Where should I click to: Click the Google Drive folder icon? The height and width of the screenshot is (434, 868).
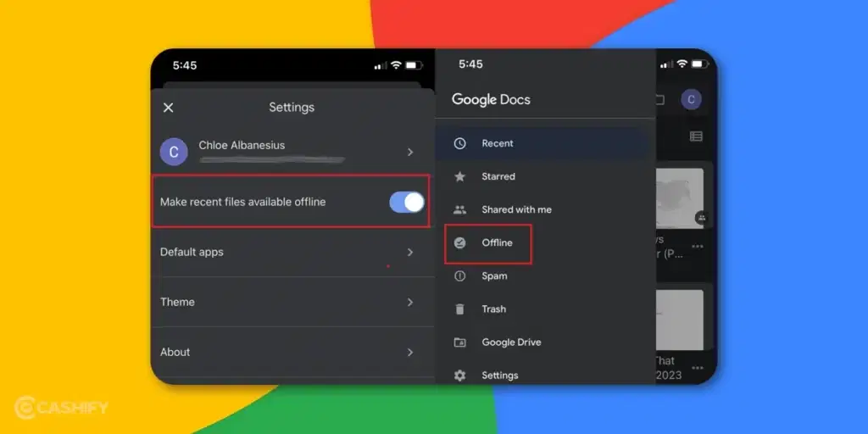[460, 342]
